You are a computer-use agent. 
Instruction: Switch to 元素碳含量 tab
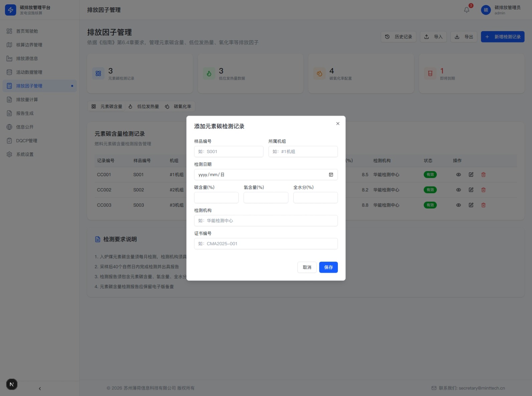(107, 107)
